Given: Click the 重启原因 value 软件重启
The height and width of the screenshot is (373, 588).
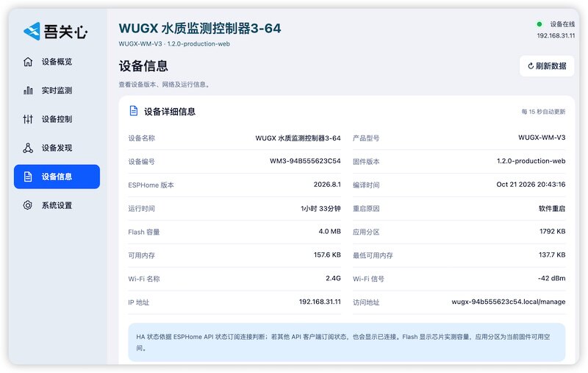Looking at the screenshot, I should point(552,209).
